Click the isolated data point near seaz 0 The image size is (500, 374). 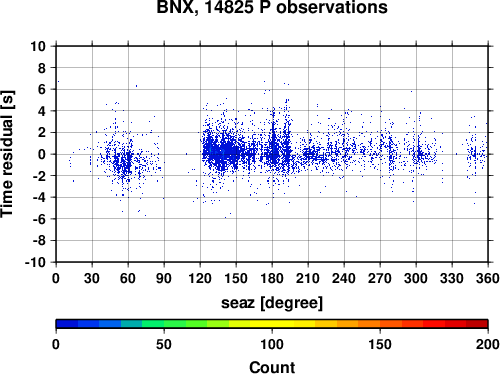[x=58, y=81]
